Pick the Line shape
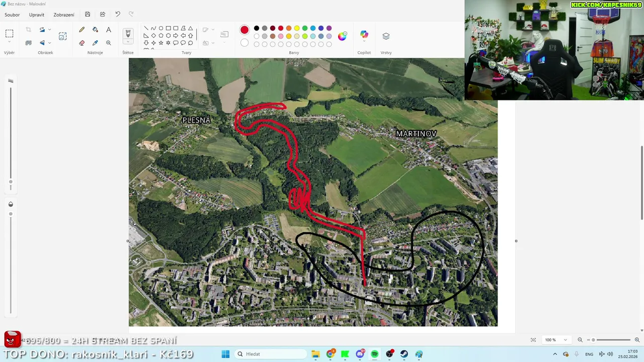644x362 pixels. (146, 28)
